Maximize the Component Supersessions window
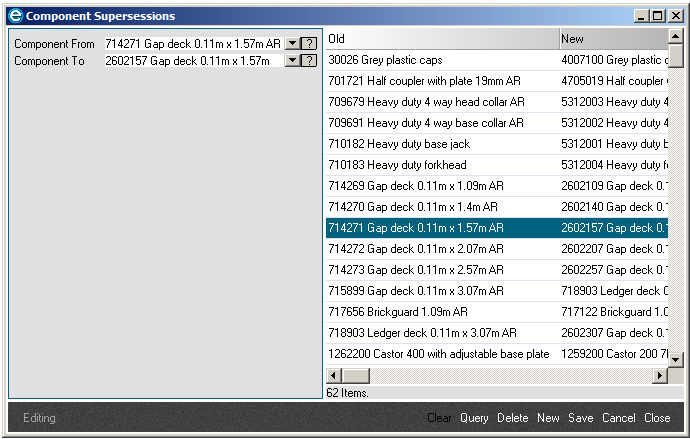690x439 pixels. point(658,16)
